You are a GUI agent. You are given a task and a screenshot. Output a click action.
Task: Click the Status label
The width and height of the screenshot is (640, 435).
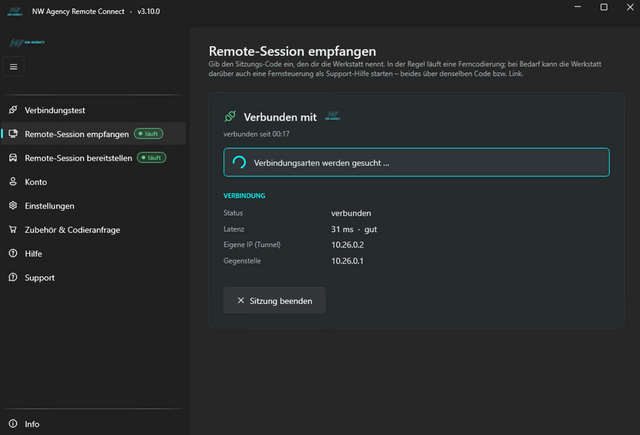coord(233,213)
